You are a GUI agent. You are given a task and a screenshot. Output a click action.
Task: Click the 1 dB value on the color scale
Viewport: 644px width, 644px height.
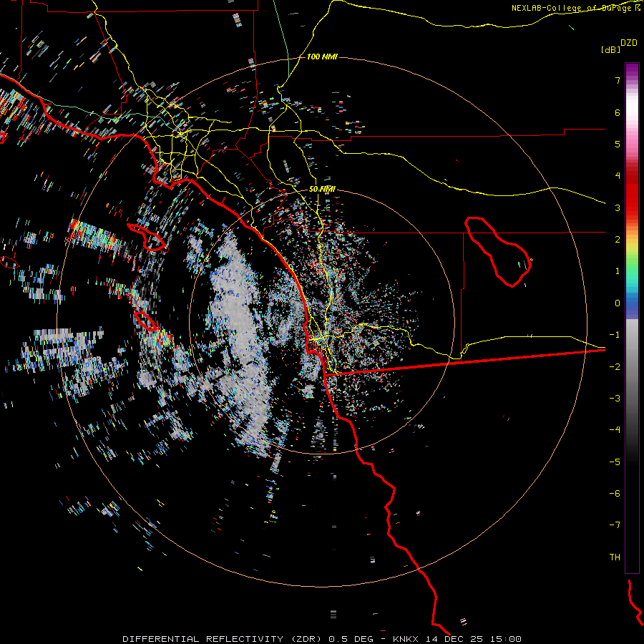618,271
